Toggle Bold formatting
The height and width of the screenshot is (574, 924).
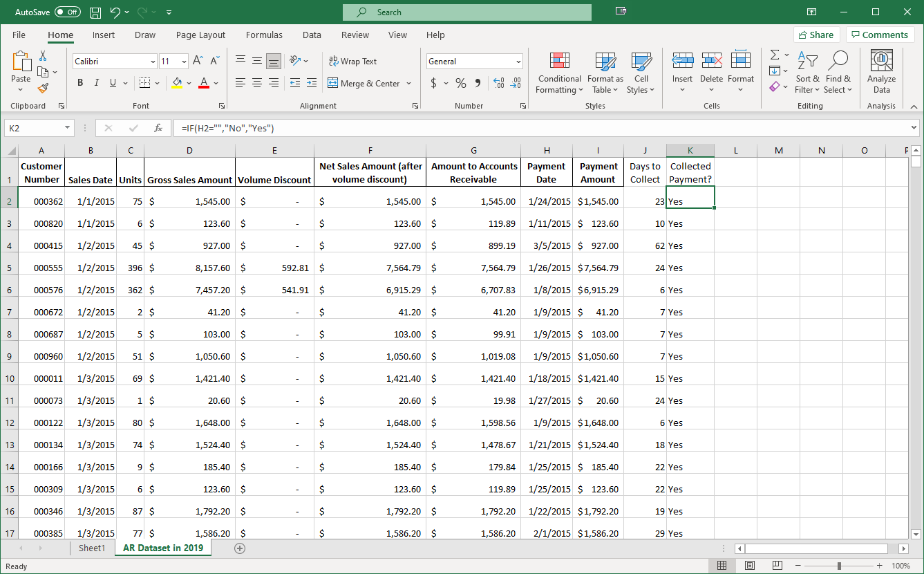[80, 83]
